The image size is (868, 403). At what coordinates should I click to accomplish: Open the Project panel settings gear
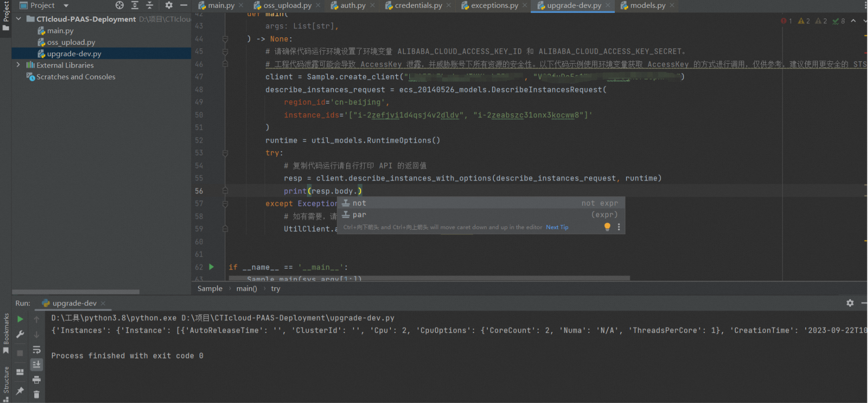169,5
